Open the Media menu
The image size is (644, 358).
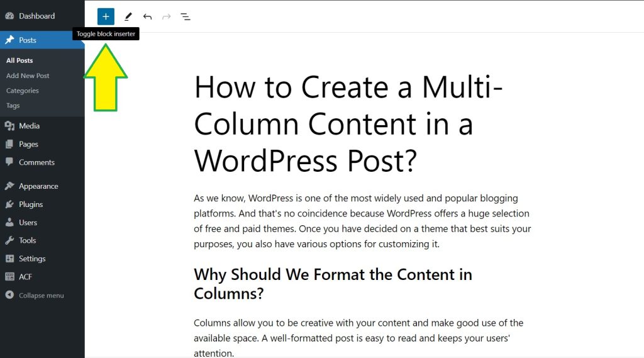click(x=29, y=126)
